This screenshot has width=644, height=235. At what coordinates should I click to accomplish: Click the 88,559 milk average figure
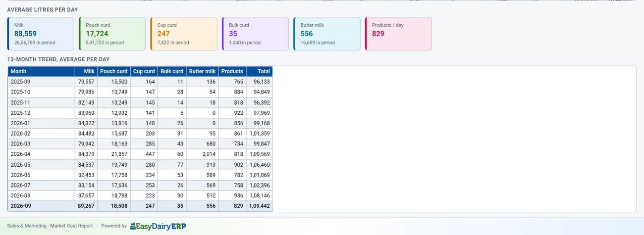pyautogui.click(x=25, y=34)
